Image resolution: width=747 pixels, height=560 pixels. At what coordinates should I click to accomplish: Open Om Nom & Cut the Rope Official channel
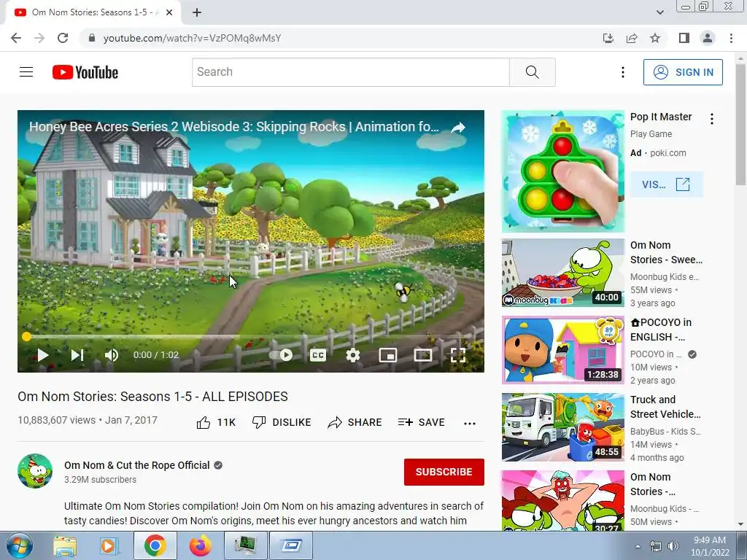pos(136,465)
